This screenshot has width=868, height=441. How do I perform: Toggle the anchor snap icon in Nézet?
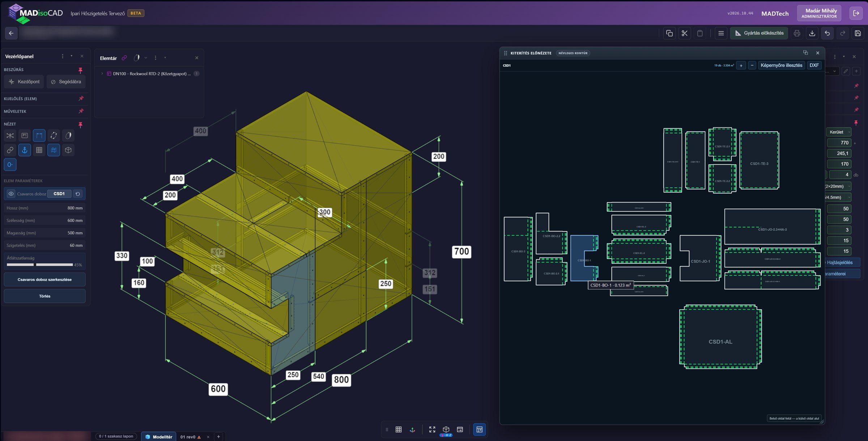(x=25, y=150)
